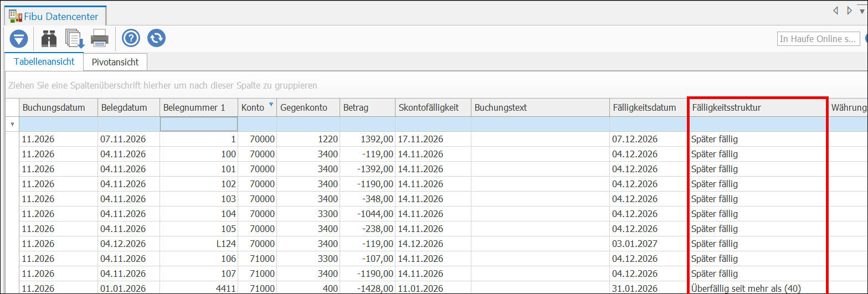The image size is (868, 294).
Task: Click Belegdatum 04.12.2026
Action: 129,244
